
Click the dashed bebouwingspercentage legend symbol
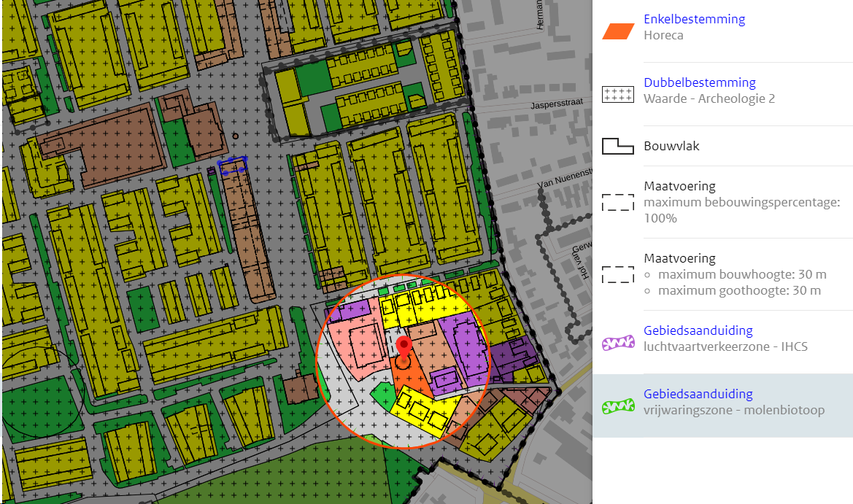tap(618, 202)
